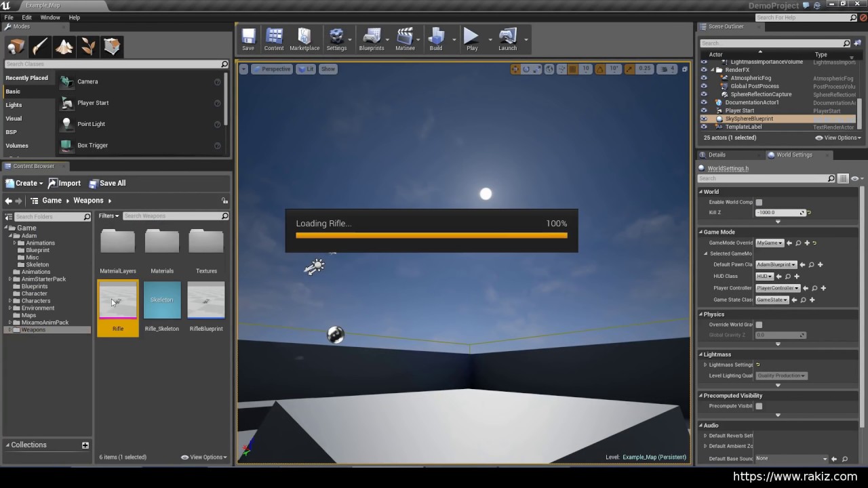The width and height of the screenshot is (868, 488).
Task: Open the Content toolbar button
Action: coord(274,39)
